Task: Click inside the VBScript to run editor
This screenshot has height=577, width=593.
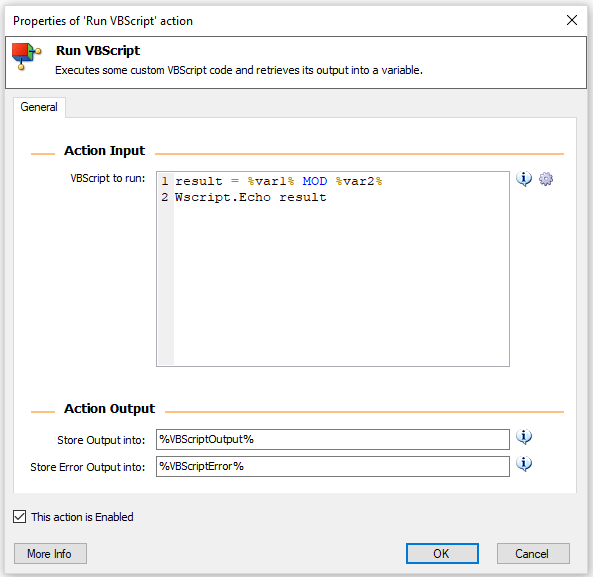Action: coord(333,269)
